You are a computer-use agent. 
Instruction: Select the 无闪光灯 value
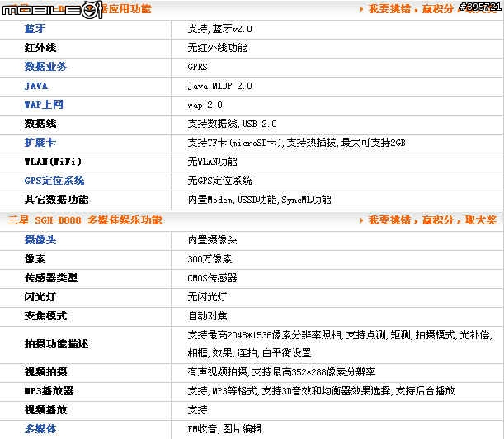[207, 296]
